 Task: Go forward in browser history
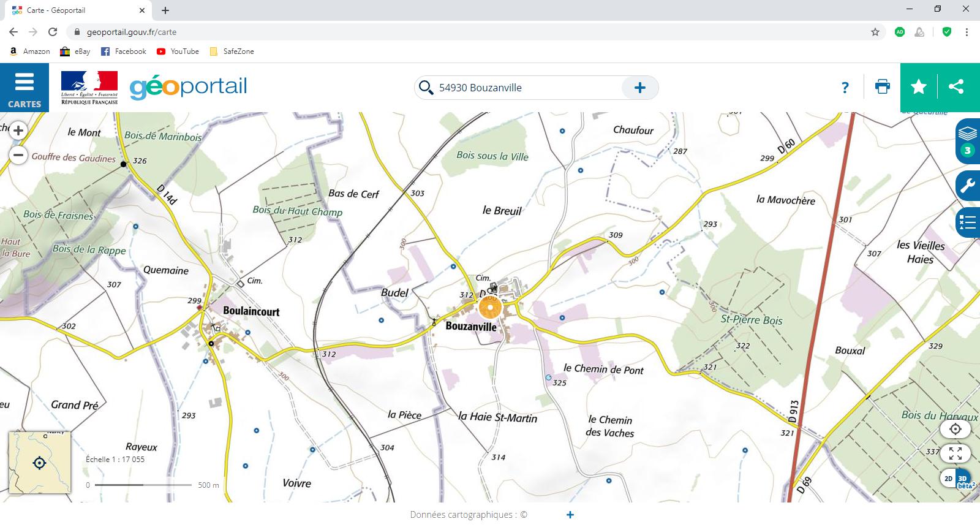(x=33, y=32)
